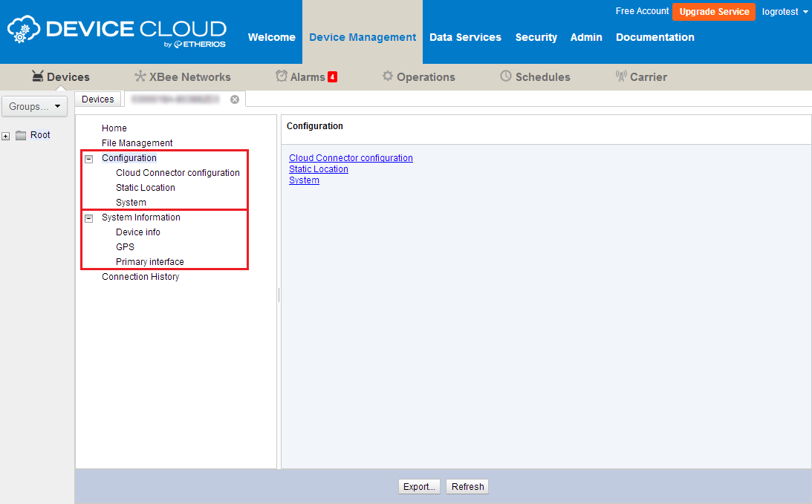Select the blurred device ID tab
Screen dimensions: 812x504
pyautogui.click(x=175, y=99)
